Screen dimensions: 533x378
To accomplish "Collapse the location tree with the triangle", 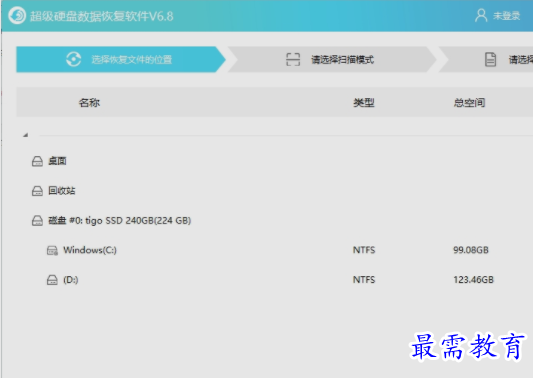I will click(x=25, y=135).
